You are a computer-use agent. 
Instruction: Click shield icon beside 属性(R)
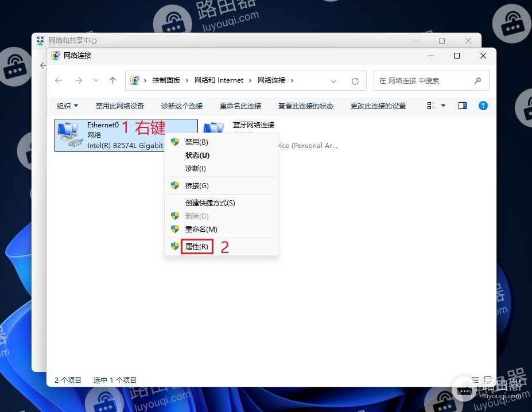click(174, 246)
